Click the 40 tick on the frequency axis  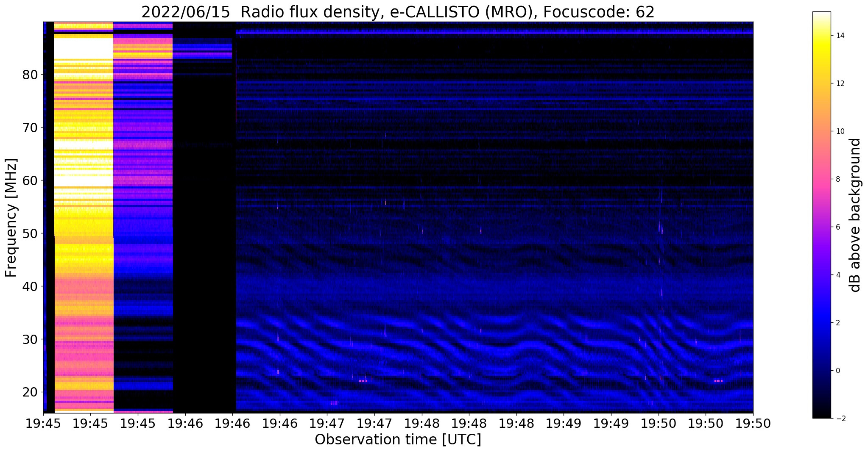31,286
